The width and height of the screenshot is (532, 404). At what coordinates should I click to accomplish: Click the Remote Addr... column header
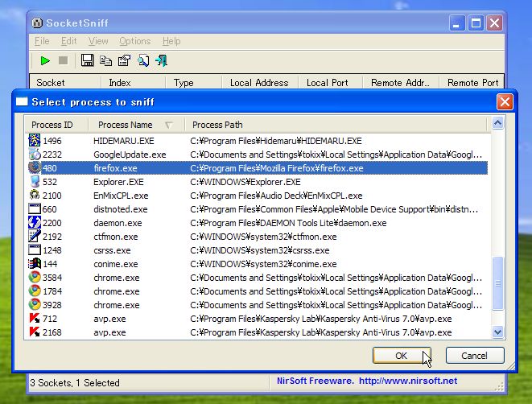(401, 82)
